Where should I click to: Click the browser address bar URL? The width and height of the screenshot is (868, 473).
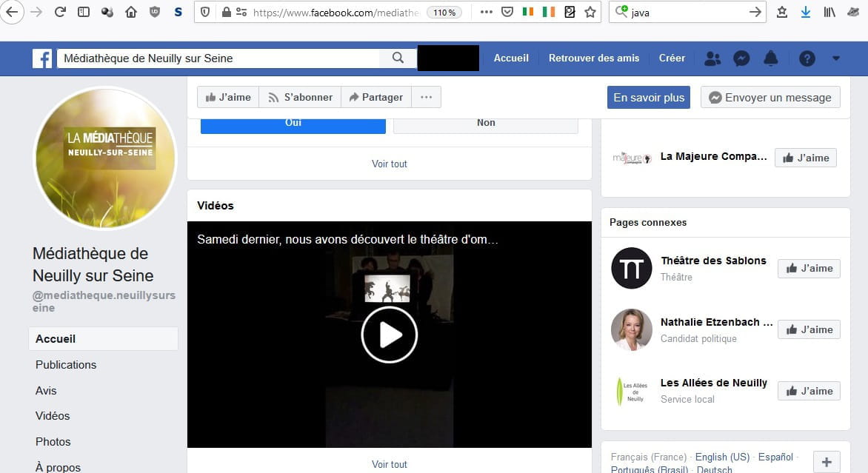[x=336, y=12]
